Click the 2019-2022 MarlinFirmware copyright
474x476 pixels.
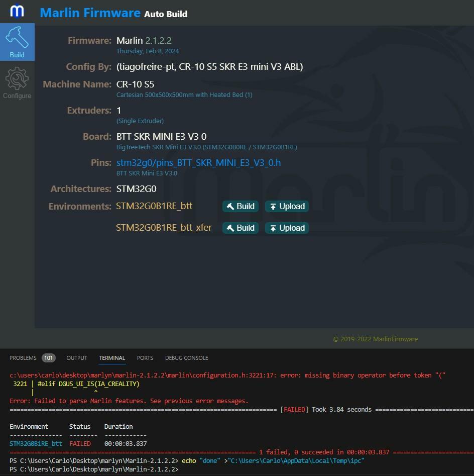coord(376,339)
